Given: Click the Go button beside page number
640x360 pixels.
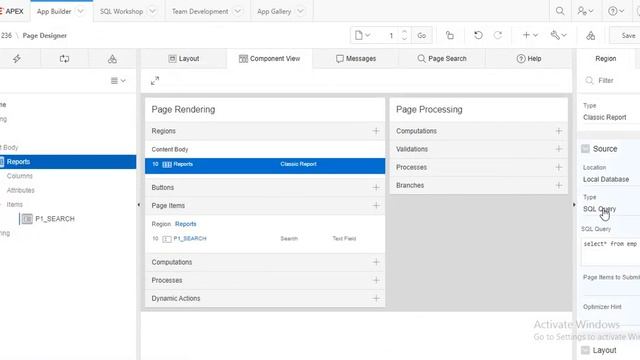Looking at the screenshot, I should (x=422, y=36).
